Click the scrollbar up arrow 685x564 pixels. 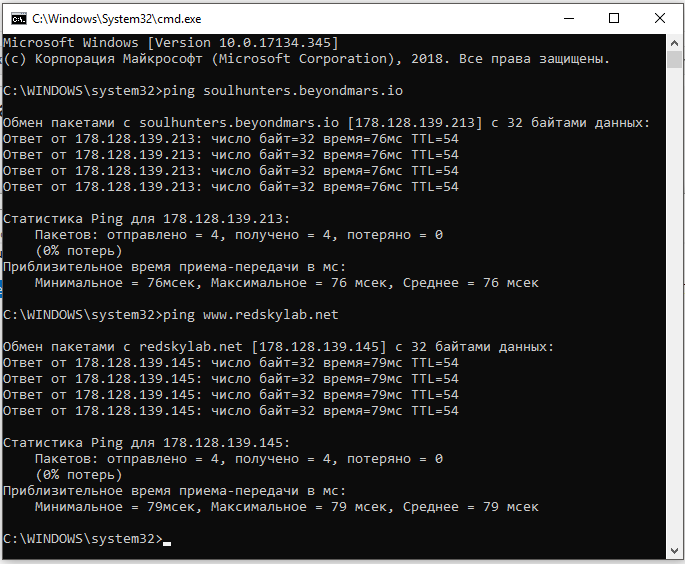pyautogui.click(x=674, y=43)
